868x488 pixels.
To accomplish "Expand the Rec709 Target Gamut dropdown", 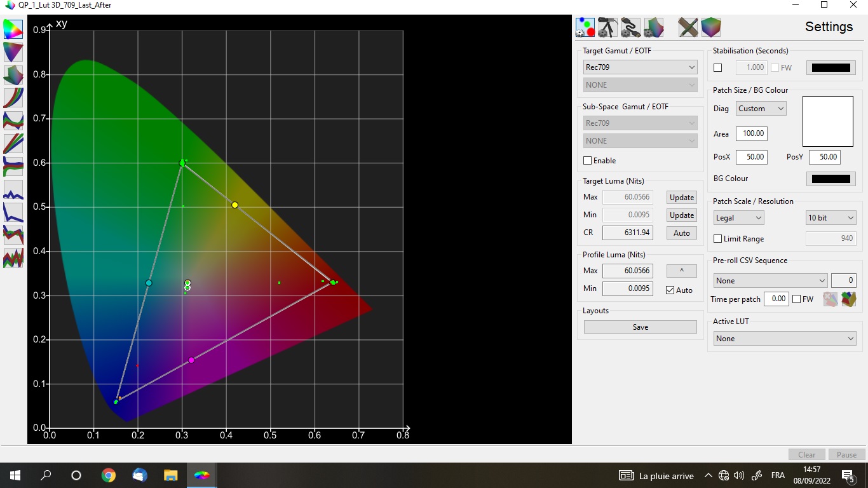I will click(x=640, y=67).
